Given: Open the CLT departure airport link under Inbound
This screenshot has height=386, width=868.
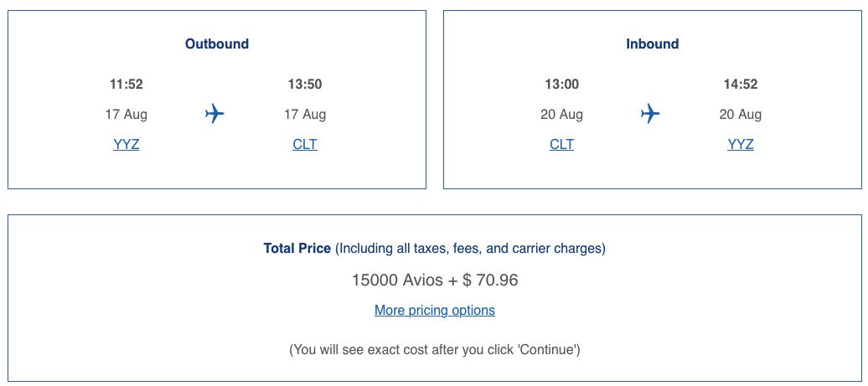Looking at the screenshot, I should tap(561, 144).
